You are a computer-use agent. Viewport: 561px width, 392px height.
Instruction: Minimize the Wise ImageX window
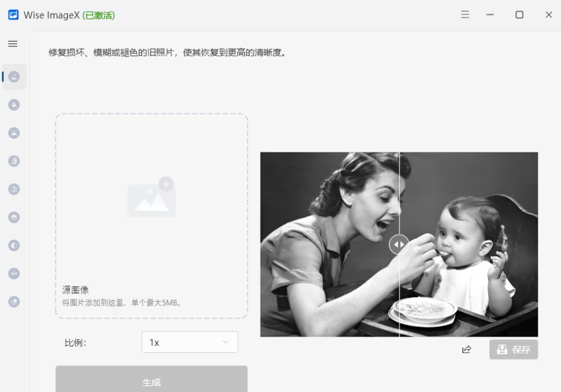pyautogui.click(x=490, y=15)
